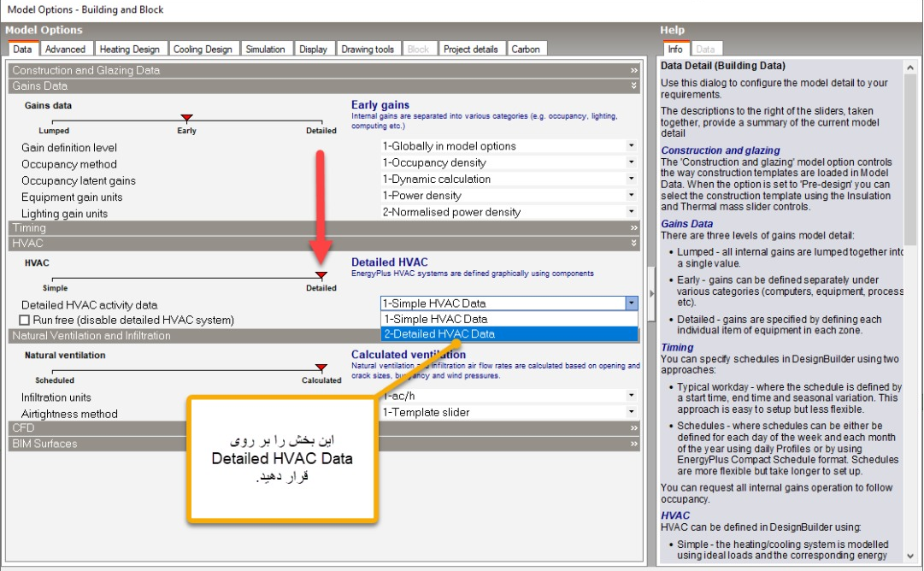Collapse the Gains Data section header
This screenshot has width=924, height=571.
tap(324, 86)
